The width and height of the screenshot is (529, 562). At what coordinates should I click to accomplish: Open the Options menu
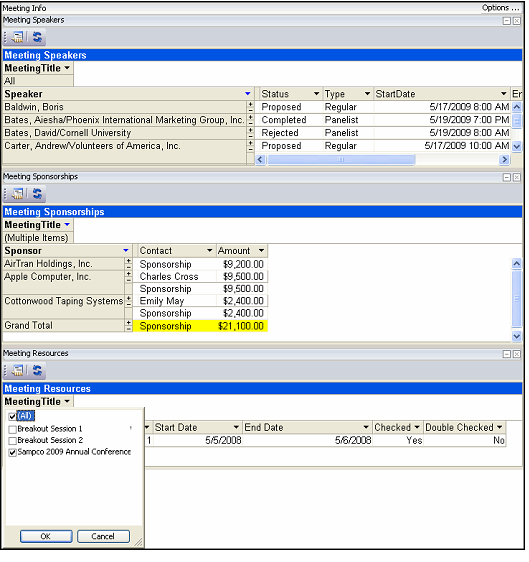tap(500, 8)
